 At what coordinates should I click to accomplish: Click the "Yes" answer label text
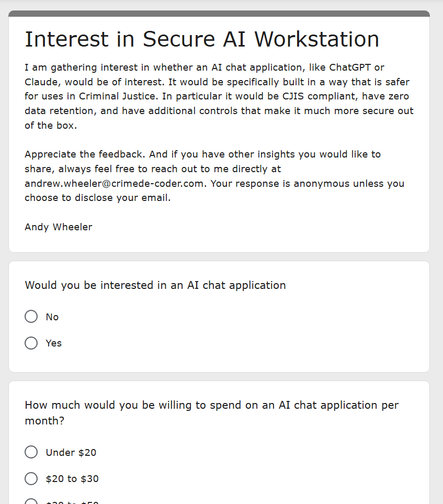[53, 343]
